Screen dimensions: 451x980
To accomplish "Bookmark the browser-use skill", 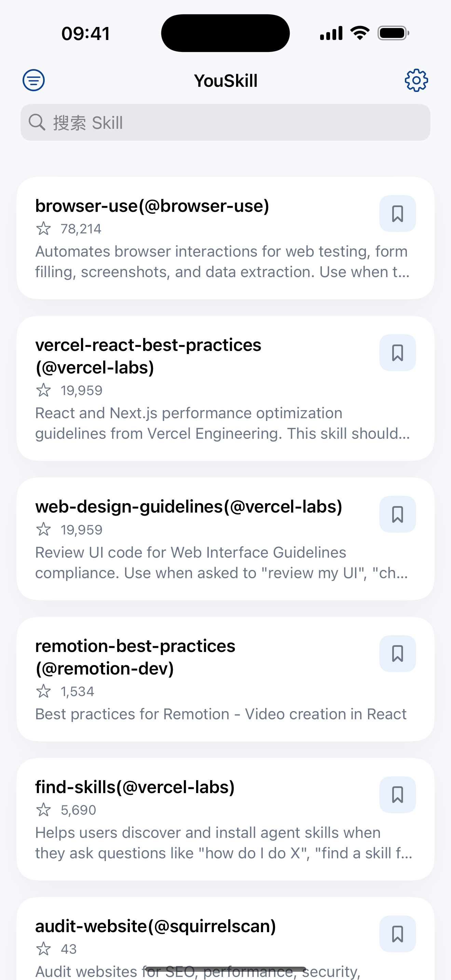I will tap(397, 214).
